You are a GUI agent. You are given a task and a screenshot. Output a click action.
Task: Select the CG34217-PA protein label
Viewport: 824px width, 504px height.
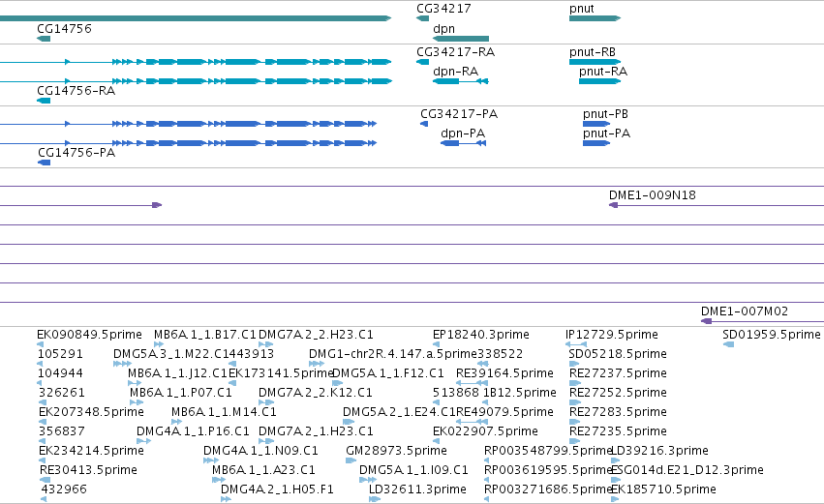tap(459, 113)
